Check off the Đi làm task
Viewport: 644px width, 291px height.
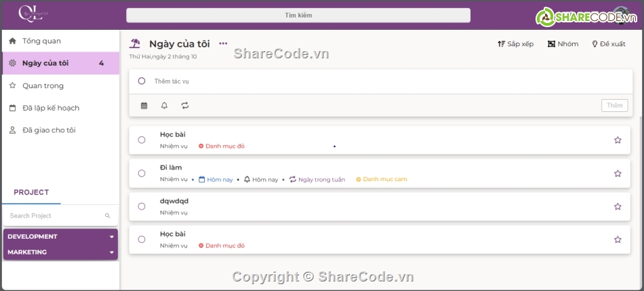point(142,174)
